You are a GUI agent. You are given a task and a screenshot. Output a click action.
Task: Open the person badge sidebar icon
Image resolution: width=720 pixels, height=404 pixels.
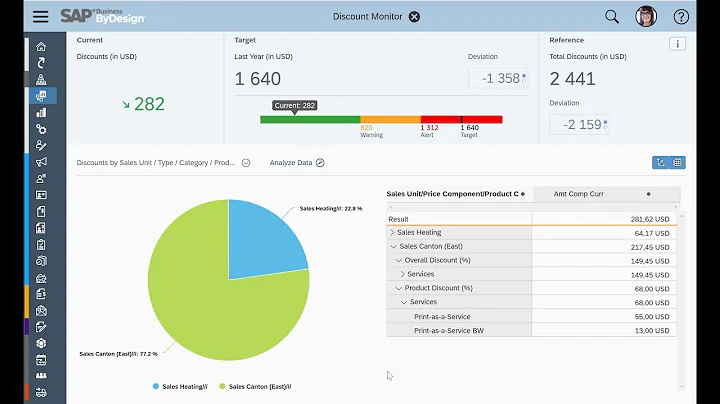point(41,179)
